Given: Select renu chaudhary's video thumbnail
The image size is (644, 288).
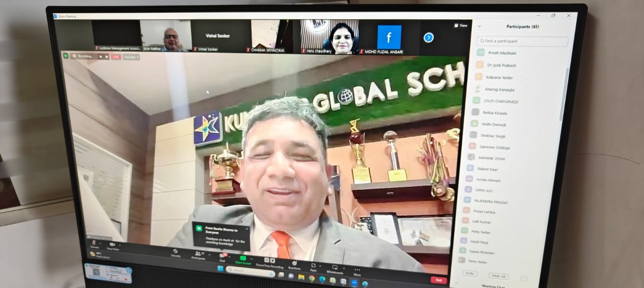Looking at the screenshot, I should (x=330, y=36).
